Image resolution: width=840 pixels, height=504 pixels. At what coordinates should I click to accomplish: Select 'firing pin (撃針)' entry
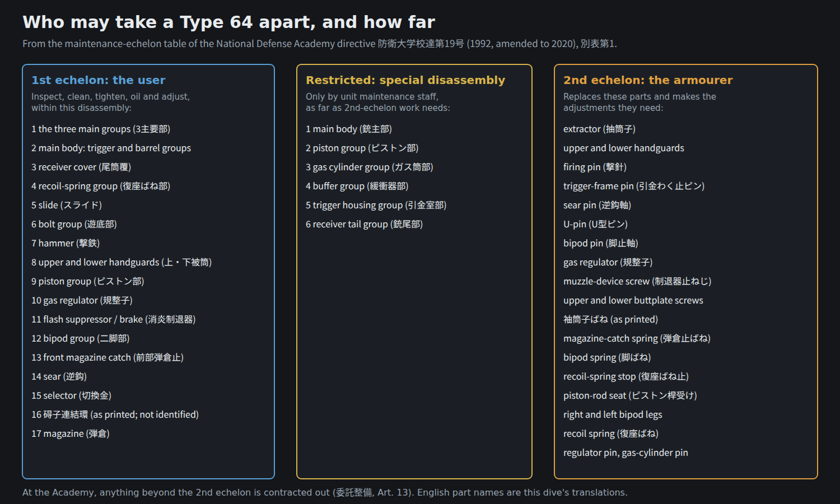click(x=595, y=167)
